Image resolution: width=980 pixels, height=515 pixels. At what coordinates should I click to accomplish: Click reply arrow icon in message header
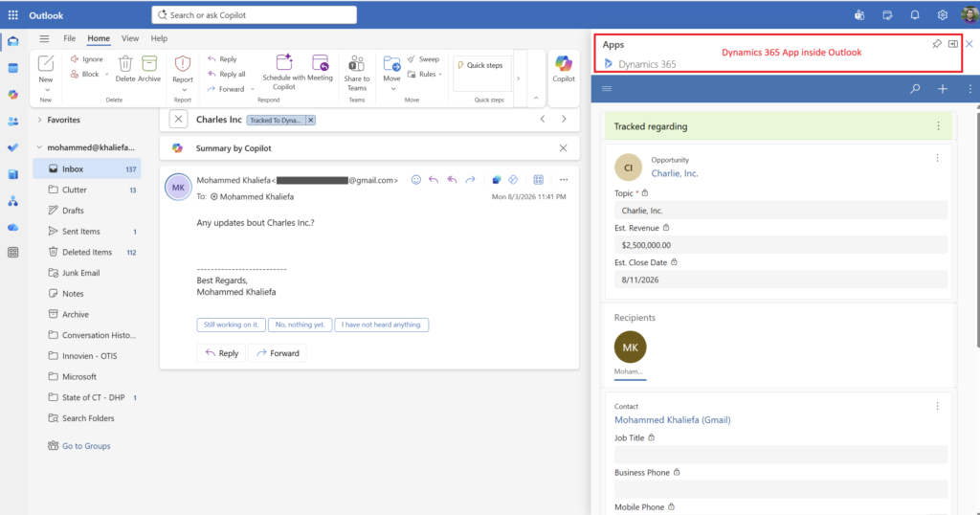tap(434, 180)
